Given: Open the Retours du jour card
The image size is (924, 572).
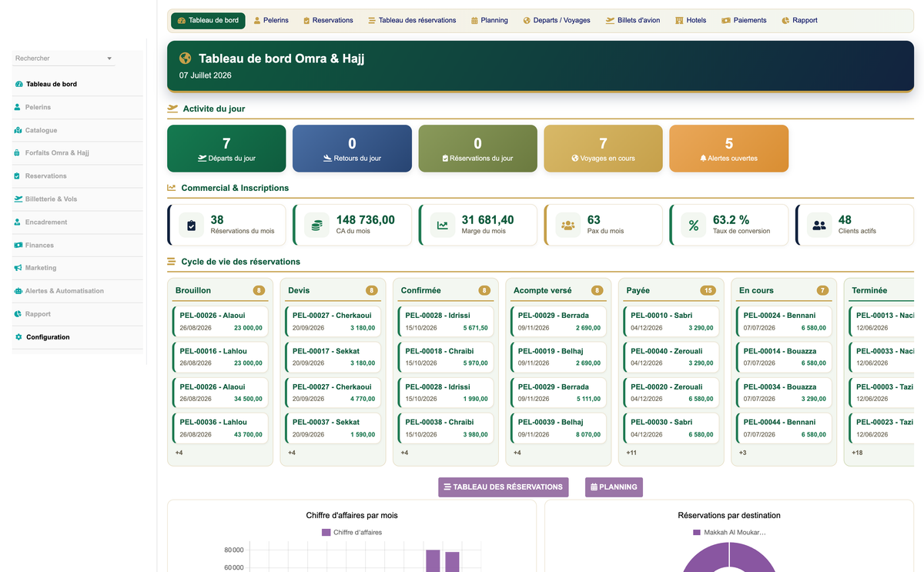Looking at the screenshot, I should tap(352, 149).
